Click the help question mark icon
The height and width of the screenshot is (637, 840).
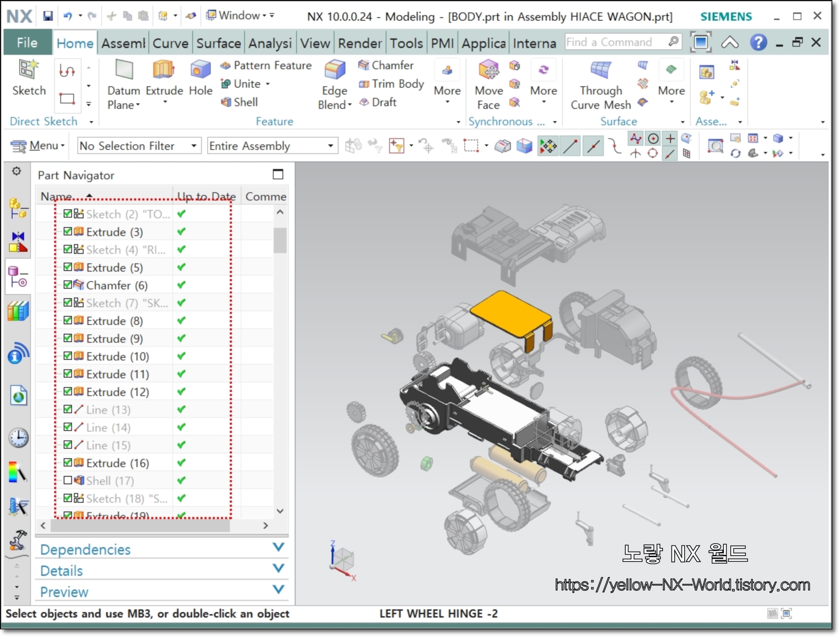(758, 42)
